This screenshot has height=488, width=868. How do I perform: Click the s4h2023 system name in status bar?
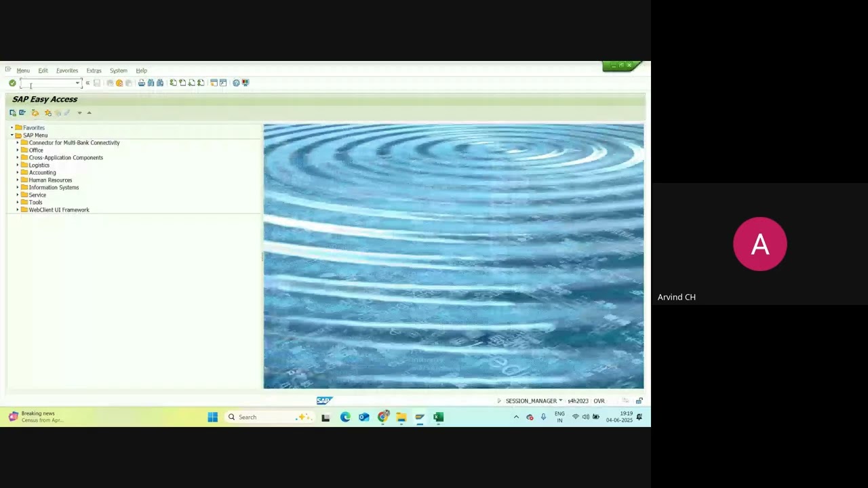point(578,401)
